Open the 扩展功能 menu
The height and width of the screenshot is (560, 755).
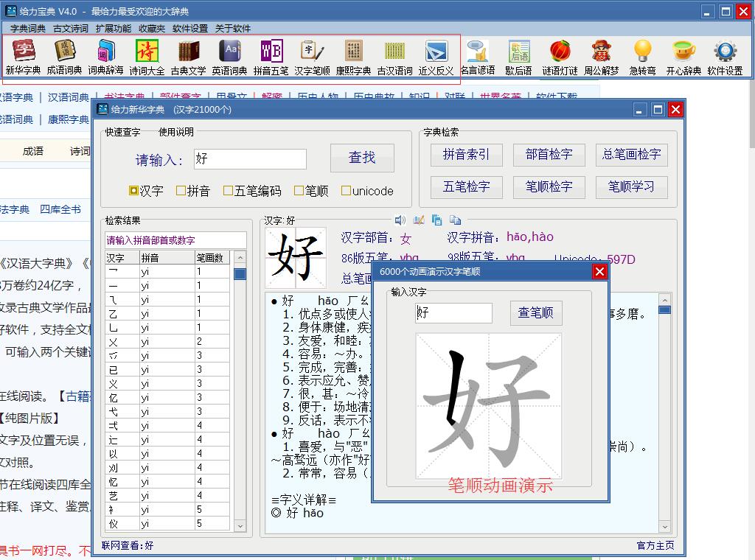tap(113, 29)
